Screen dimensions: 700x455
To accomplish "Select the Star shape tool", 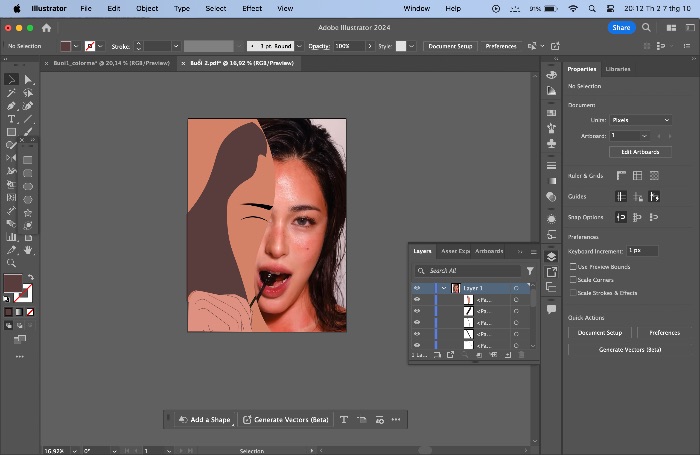I will [28, 213].
